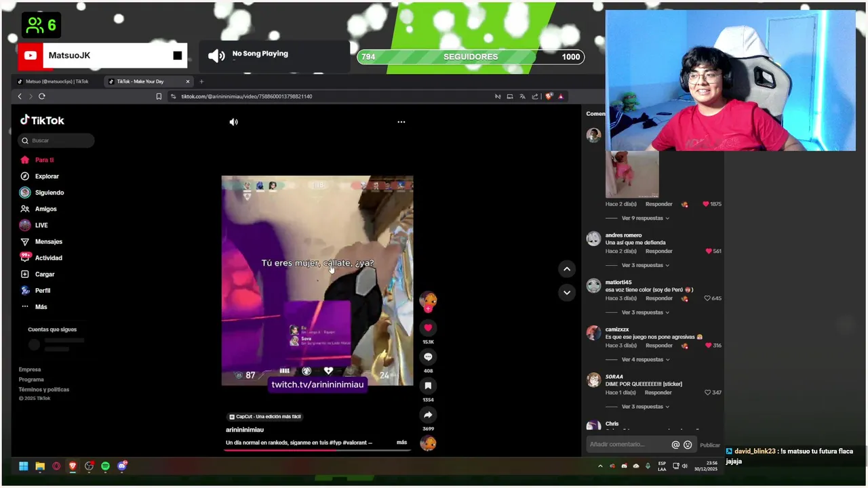Screen dimensions: 868x488
Task: Expand Ver 3 respuestas under matiorti45
Action: [646, 312]
